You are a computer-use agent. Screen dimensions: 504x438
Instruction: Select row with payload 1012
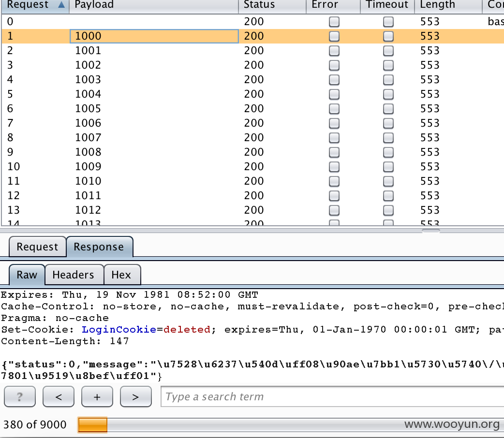tap(252, 210)
